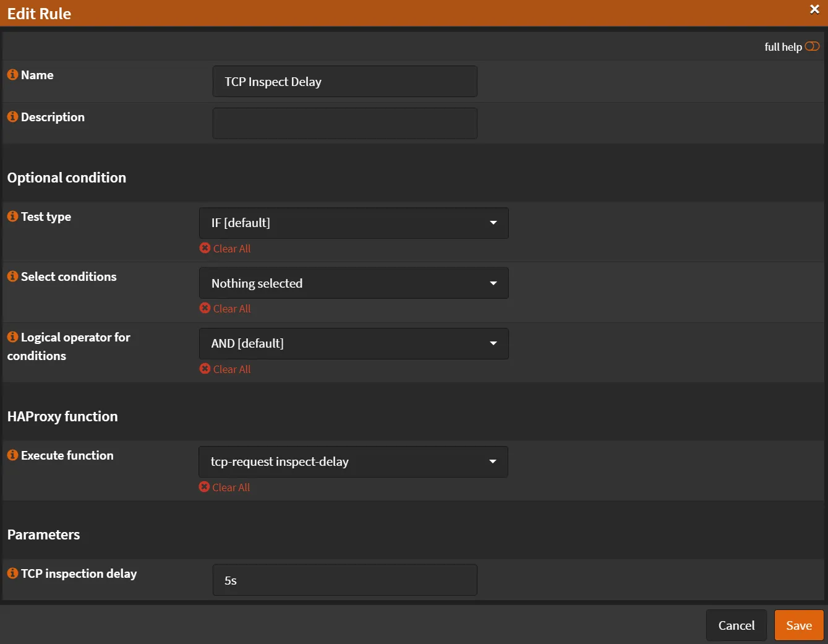
Task: Clear All under Logical operator dropdown
Action: tap(225, 369)
